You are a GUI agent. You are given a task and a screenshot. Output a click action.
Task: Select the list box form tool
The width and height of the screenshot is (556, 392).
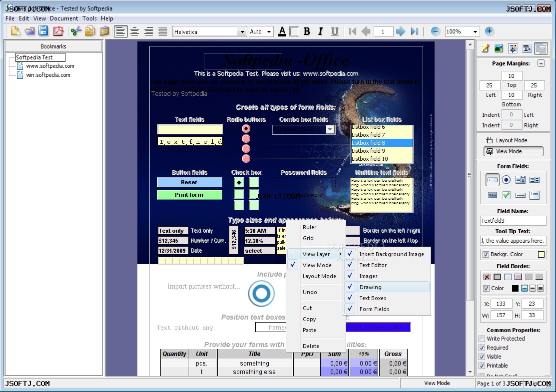535,180
